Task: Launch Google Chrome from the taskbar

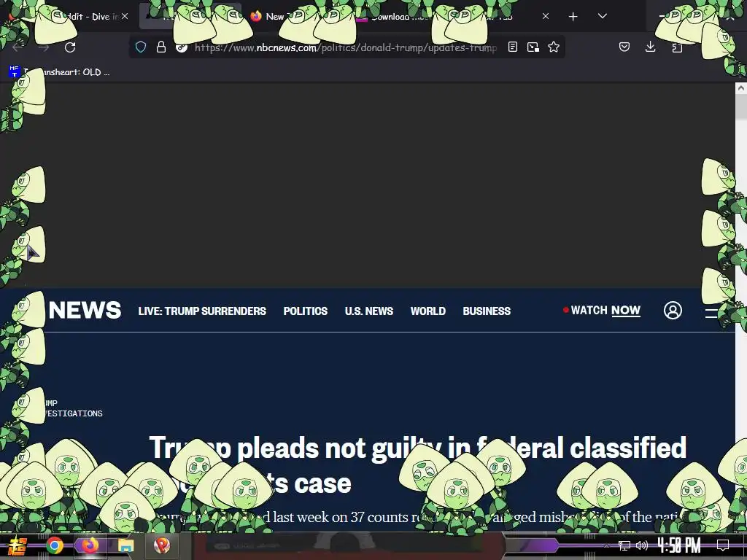Action: (x=54, y=545)
